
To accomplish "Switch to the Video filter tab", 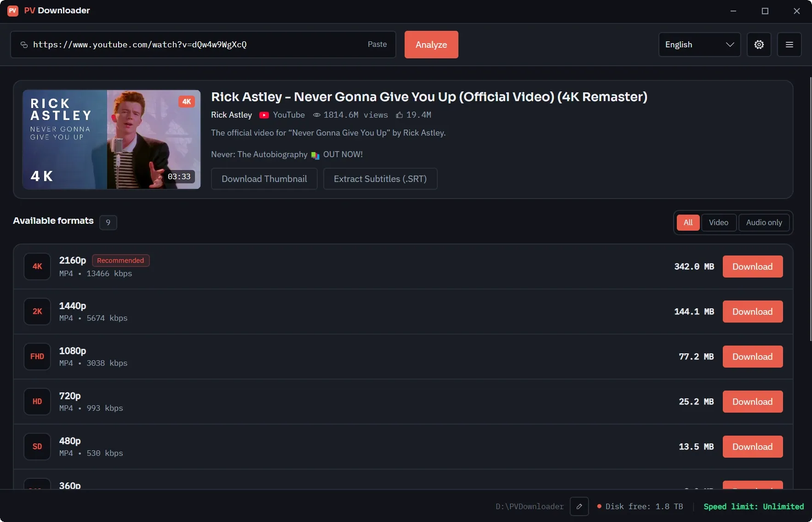I will tap(718, 222).
